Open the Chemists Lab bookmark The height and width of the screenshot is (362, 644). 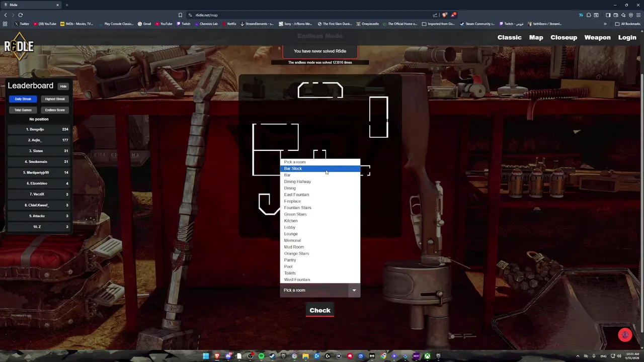tap(206, 24)
